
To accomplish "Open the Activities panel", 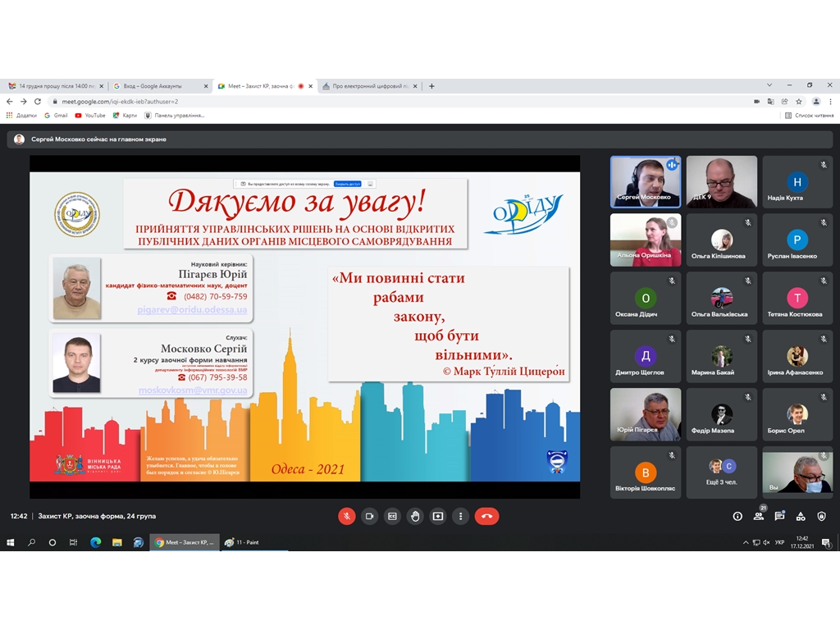I will click(x=801, y=516).
